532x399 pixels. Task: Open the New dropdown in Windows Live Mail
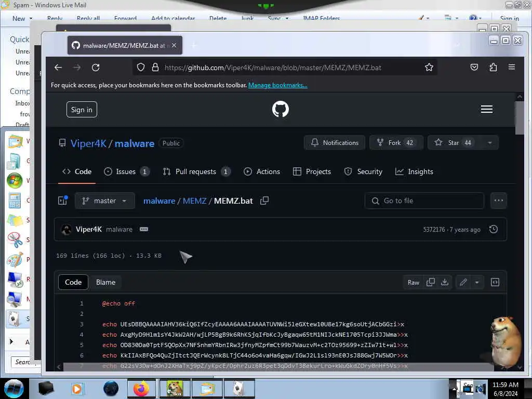(22, 18)
